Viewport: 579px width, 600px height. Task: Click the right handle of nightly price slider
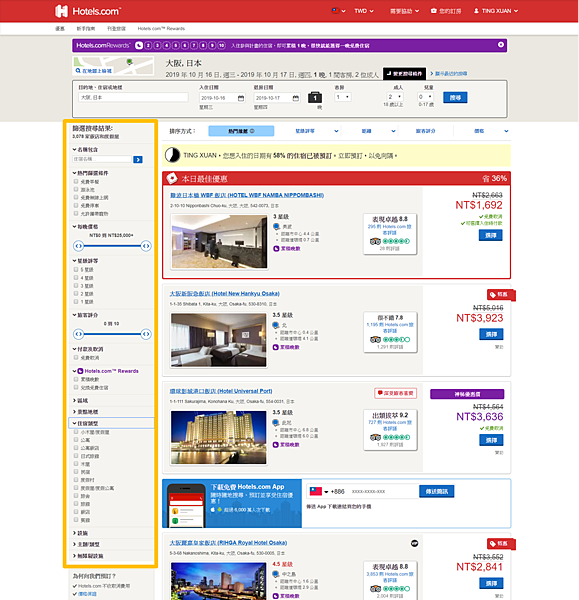[x=146, y=246]
